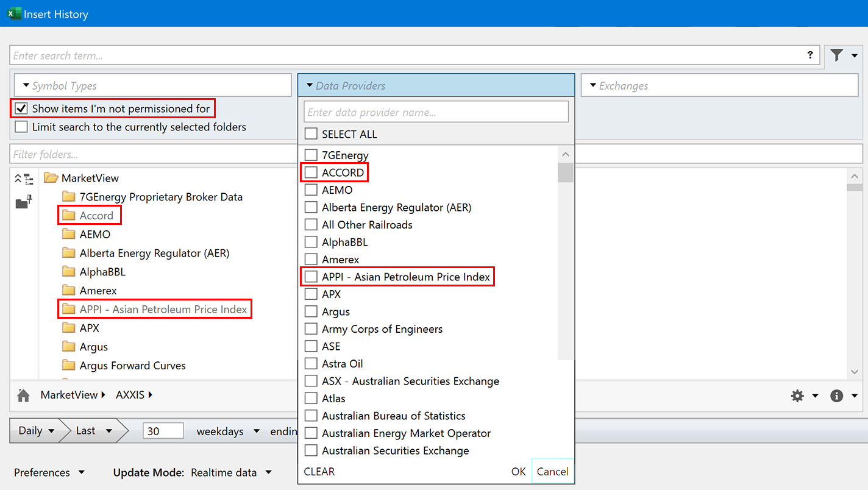The width and height of the screenshot is (868, 490).
Task: Select the MarketView root folder icon
Action: (x=51, y=178)
